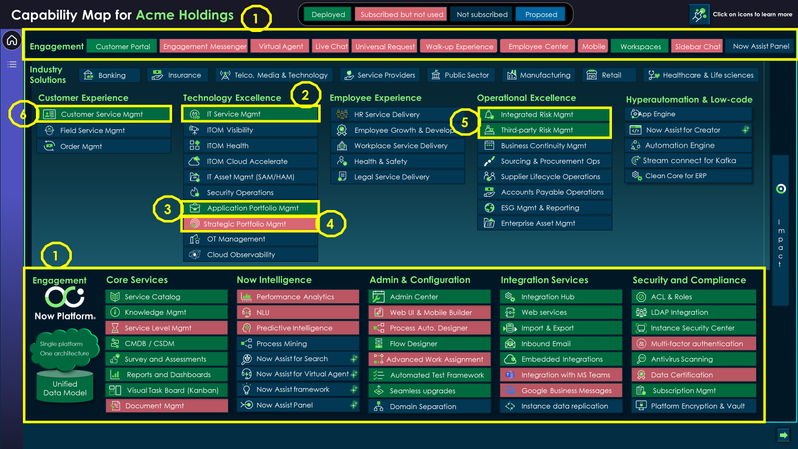Click the Impact target icon on right
Image resolution: width=798 pixels, height=449 pixels.
pyautogui.click(x=781, y=189)
